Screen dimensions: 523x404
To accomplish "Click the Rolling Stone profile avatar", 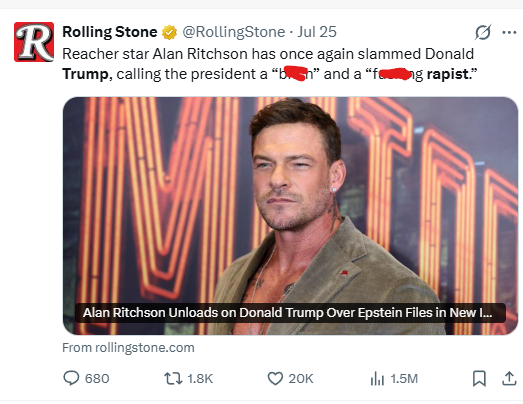I will click(34, 42).
